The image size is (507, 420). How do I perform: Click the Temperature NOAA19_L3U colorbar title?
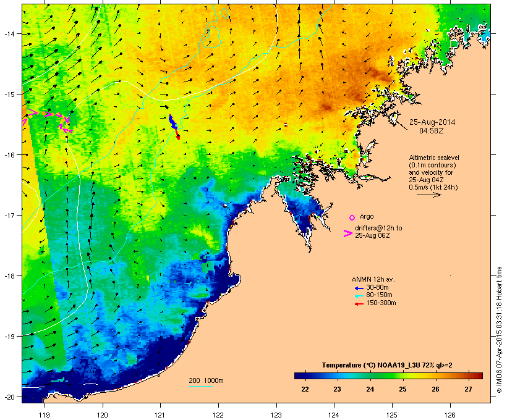click(x=386, y=366)
